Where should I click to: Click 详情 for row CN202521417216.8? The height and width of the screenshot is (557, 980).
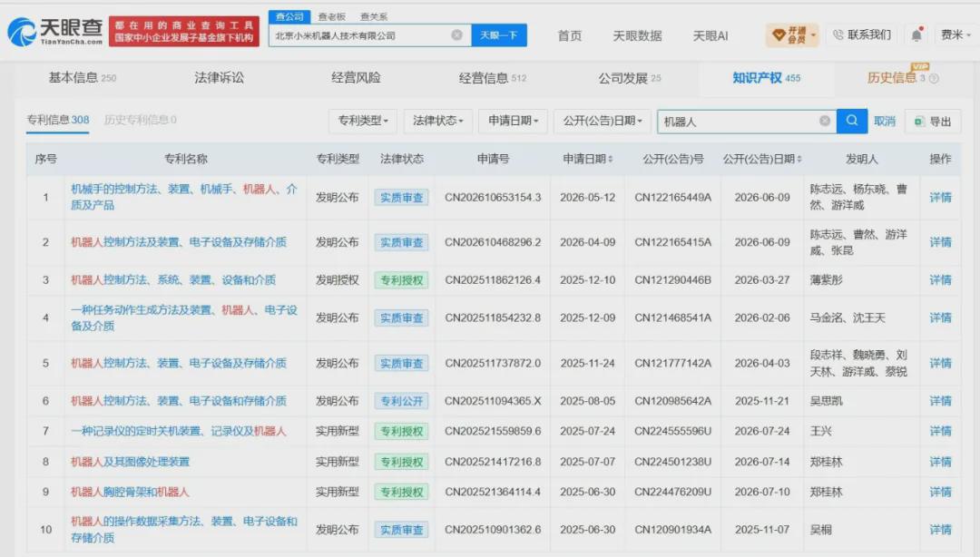point(940,462)
